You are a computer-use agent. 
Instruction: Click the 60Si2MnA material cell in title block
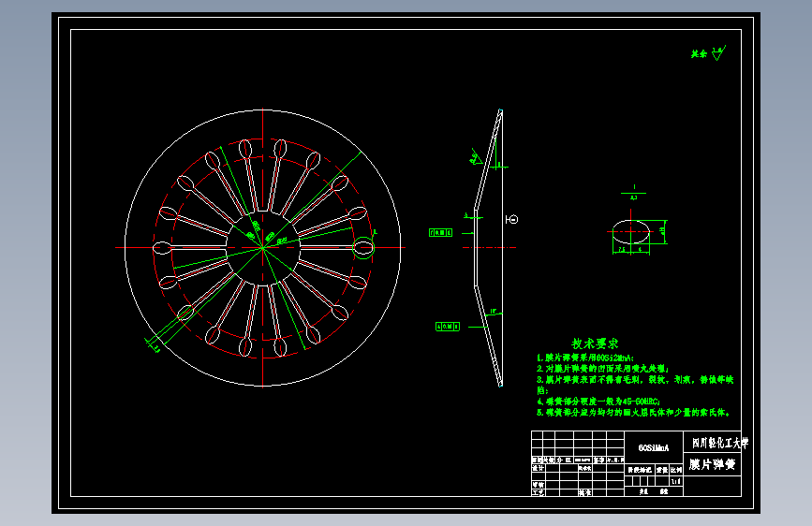[654, 447]
